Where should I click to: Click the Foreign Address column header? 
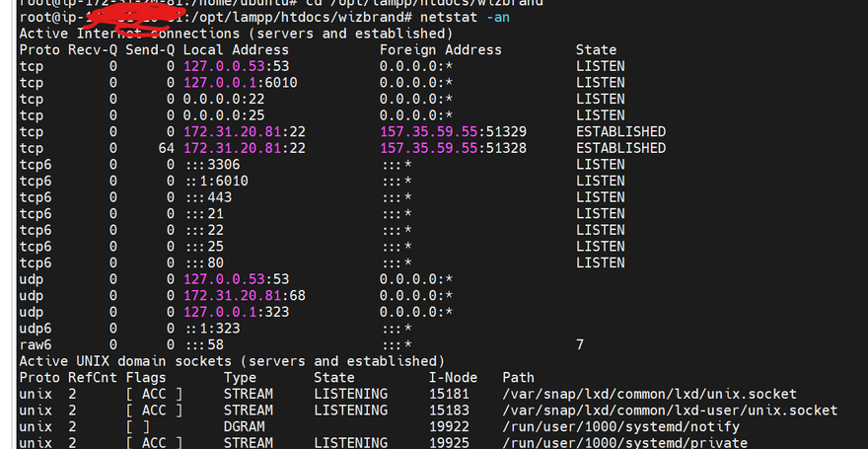pyautogui.click(x=440, y=50)
